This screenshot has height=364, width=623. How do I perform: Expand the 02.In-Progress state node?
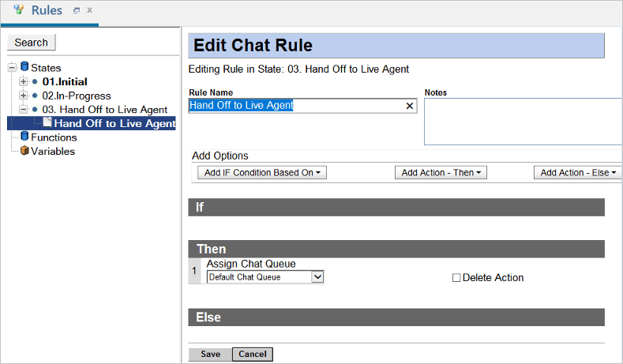pyautogui.click(x=23, y=96)
